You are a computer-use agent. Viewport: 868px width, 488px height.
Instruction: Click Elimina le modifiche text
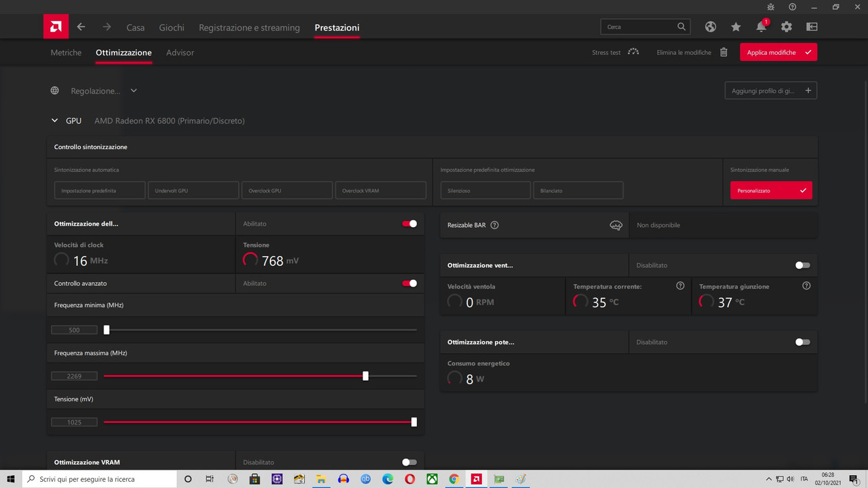pyautogui.click(x=684, y=52)
